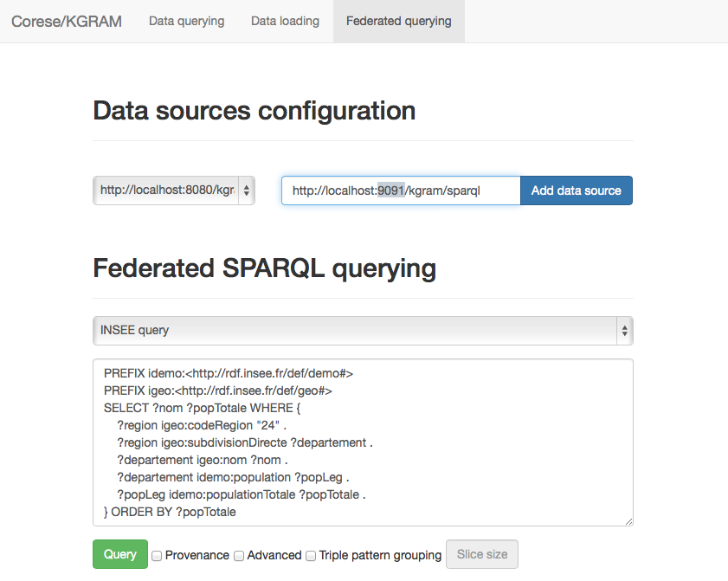Screen dimensions: 728x581
Task: Click the text area resize handle corner
Action: [628, 521]
